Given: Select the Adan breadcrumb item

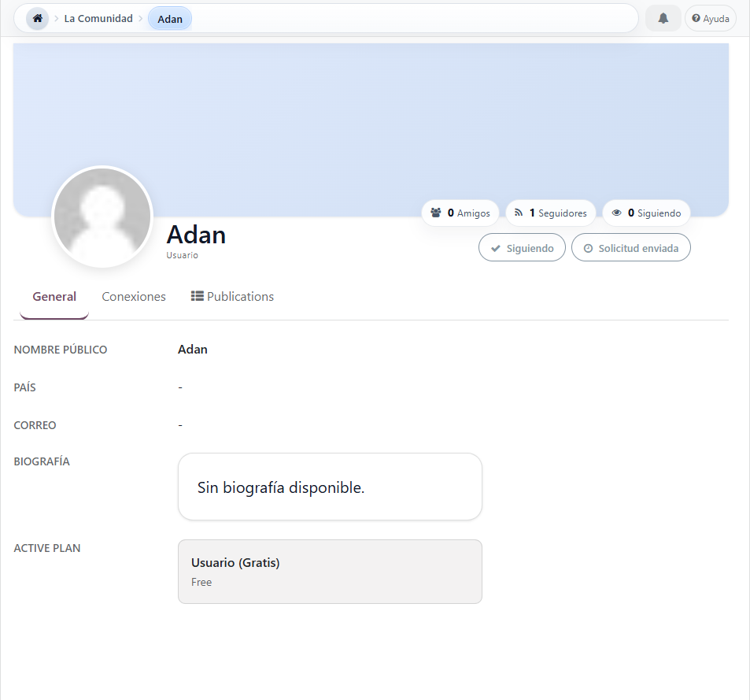Looking at the screenshot, I should [170, 19].
